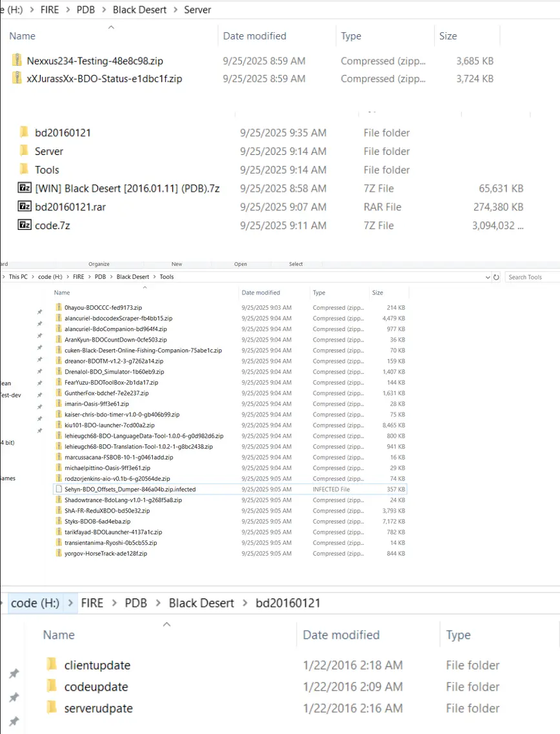Image resolution: width=560 pixels, height=734 pixels.
Task: Click the code.7z archive icon
Action: [x=25, y=225]
